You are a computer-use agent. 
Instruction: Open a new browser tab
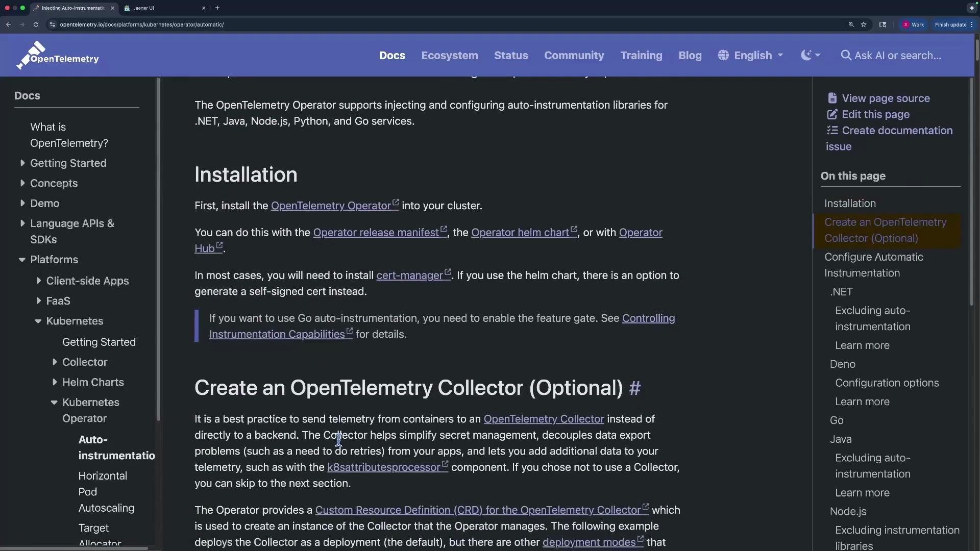coord(217,8)
